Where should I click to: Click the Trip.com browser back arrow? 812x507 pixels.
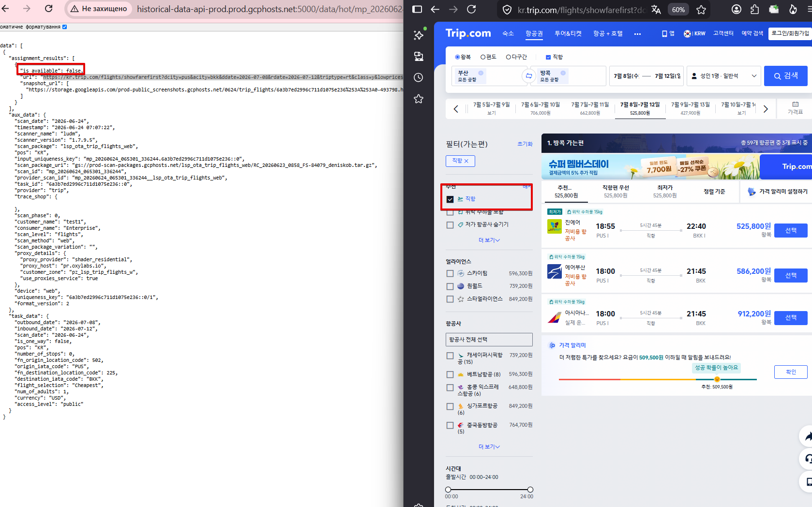click(435, 9)
